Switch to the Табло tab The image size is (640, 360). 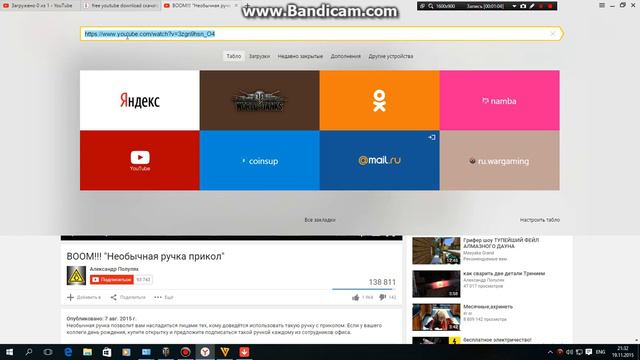[234, 56]
